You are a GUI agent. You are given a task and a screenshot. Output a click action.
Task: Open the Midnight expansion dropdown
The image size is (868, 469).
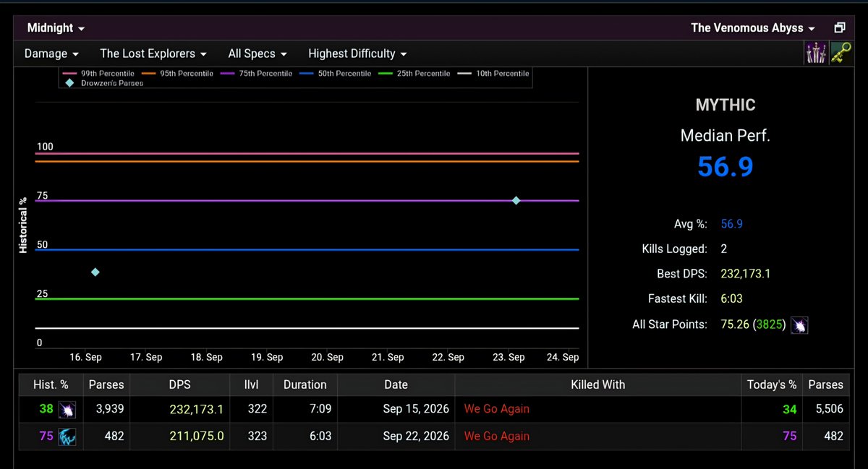[x=56, y=28]
